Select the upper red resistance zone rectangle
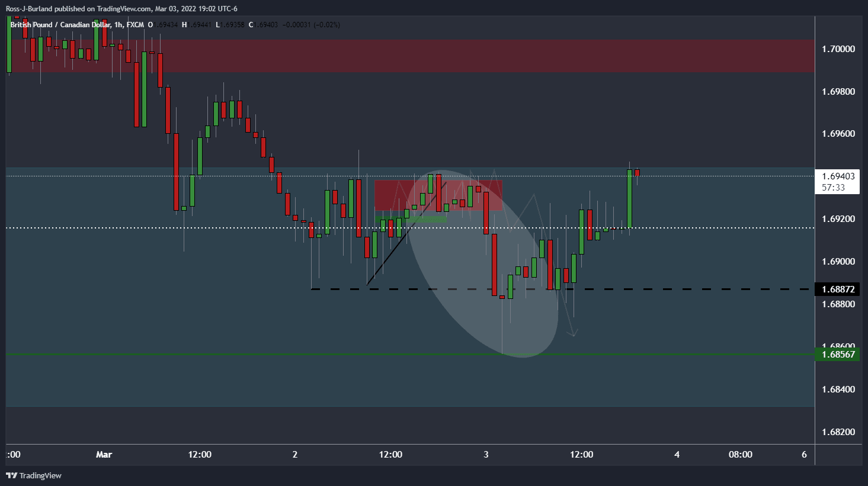 click(410, 56)
